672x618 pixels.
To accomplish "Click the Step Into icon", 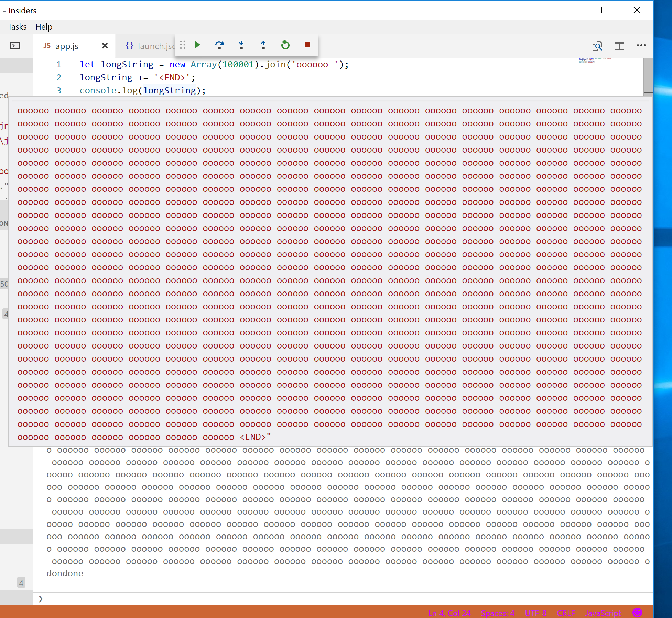I will 241,45.
